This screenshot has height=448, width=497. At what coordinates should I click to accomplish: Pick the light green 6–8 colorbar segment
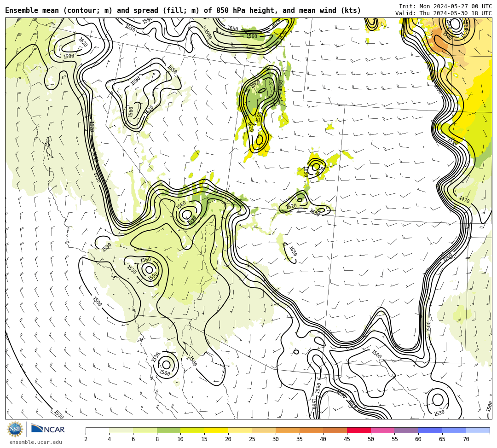[145, 430]
